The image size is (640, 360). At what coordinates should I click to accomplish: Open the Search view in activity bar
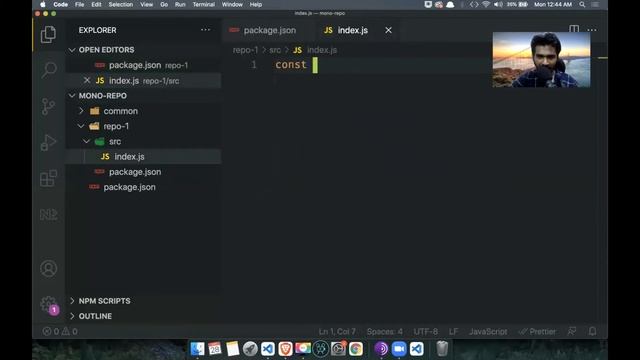pyautogui.click(x=49, y=70)
